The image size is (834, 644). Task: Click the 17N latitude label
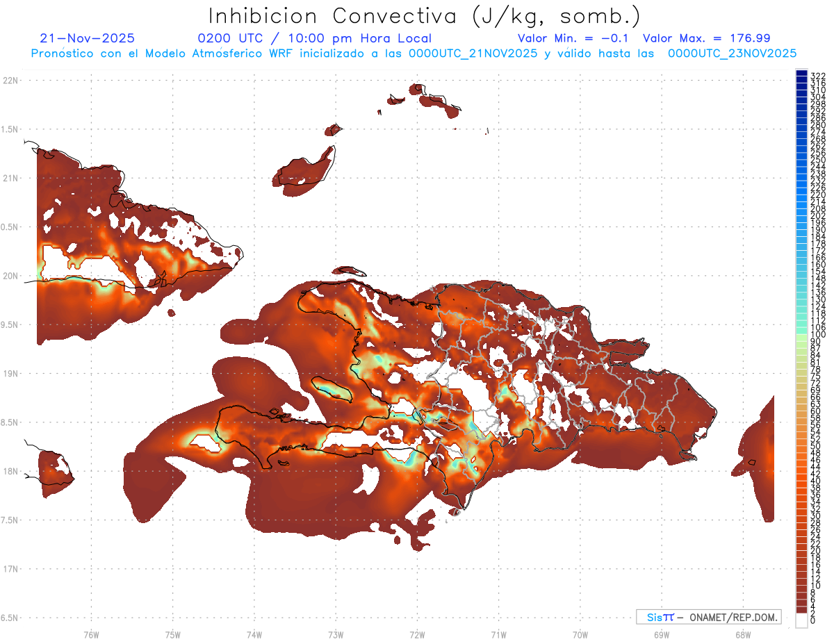(x=10, y=569)
